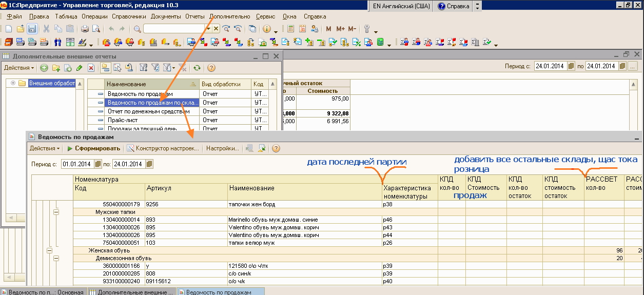Open calendar picker for report start date 01.01.2014
This screenshot has height=295, width=644.
click(x=97, y=164)
